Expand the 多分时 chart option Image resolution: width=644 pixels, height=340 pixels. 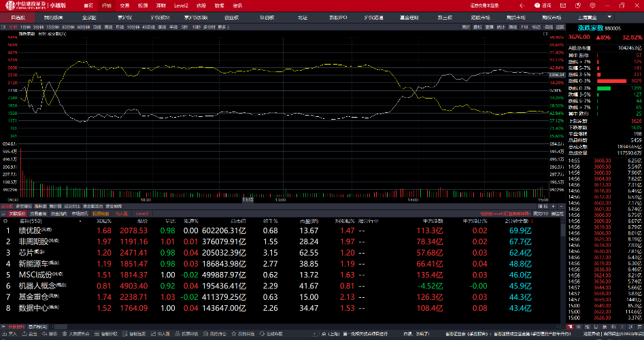pos(209,27)
